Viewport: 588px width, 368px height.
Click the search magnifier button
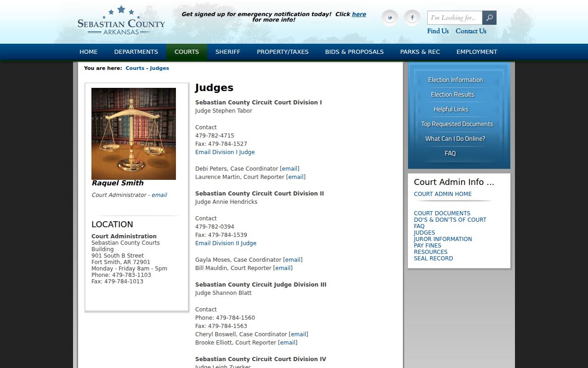(x=489, y=18)
